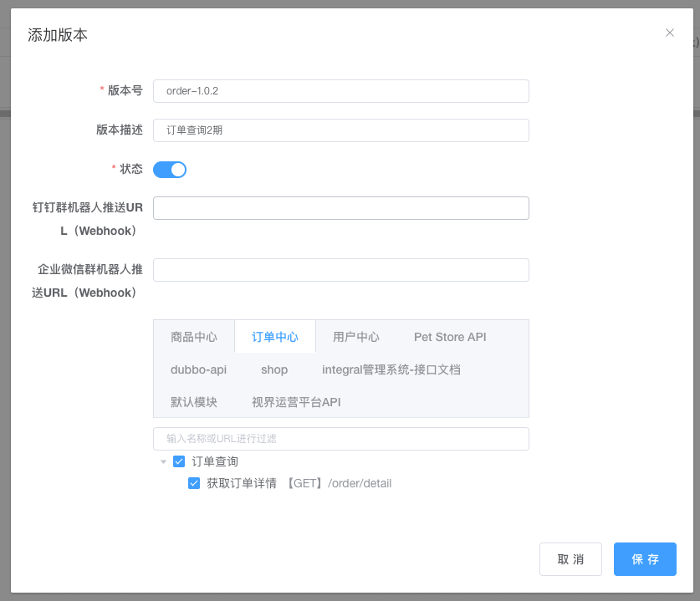Focus the 版本号 input field
This screenshot has width=700, height=601.
pos(341,91)
